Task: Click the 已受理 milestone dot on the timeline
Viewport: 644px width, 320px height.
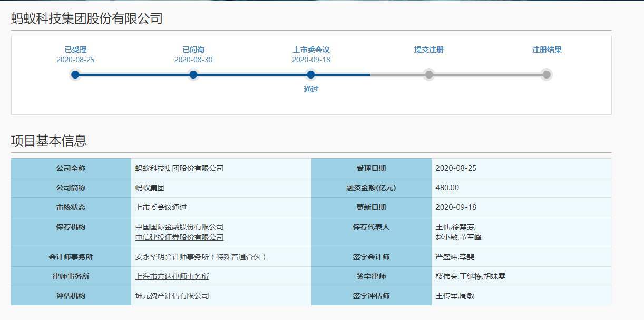Action: (x=75, y=74)
